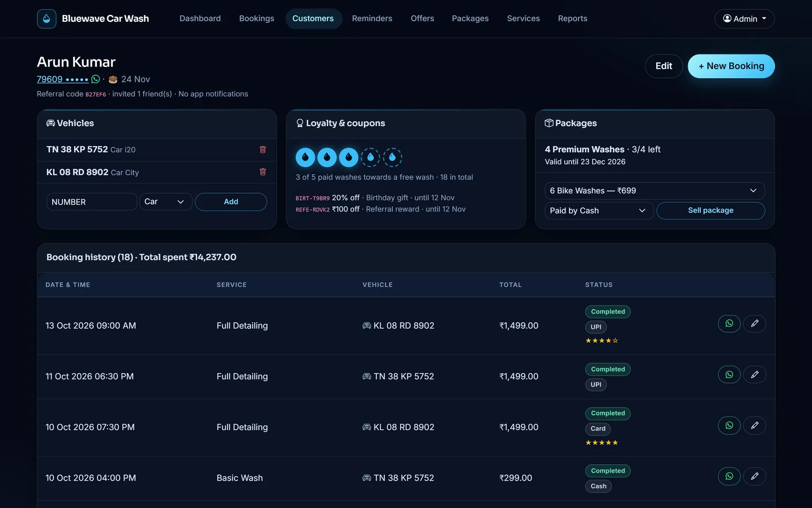Switch to Reminders section

coord(372,19)
